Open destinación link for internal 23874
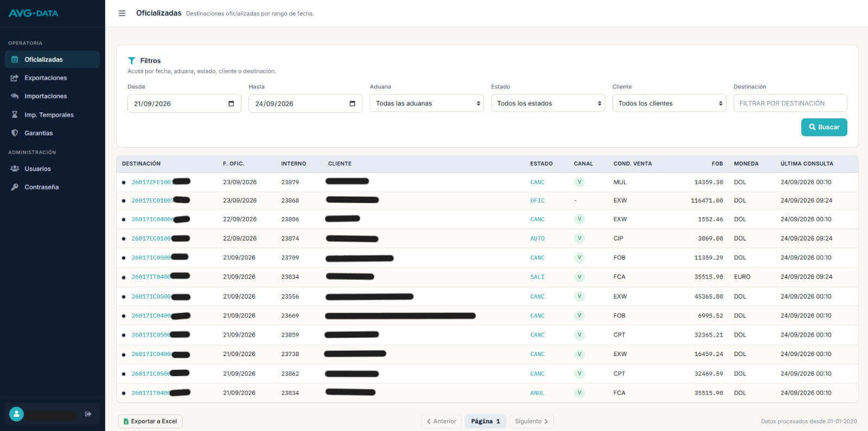The height and width of the screenshot is (431, 868). pyautogui.click(x=160, y=238)
